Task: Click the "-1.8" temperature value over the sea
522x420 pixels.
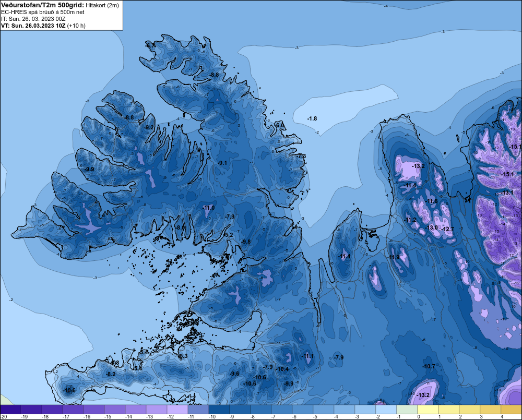Action: pos(312,118)
